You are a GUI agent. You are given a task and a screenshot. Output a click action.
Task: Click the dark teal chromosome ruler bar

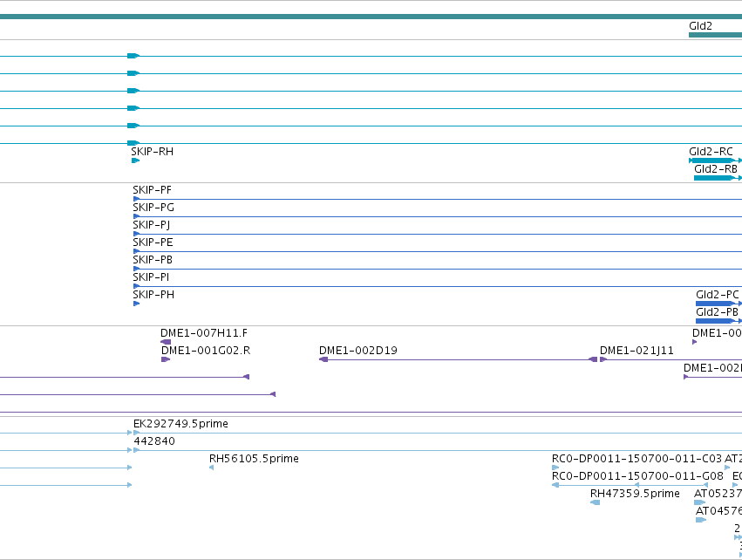point(371,17)
